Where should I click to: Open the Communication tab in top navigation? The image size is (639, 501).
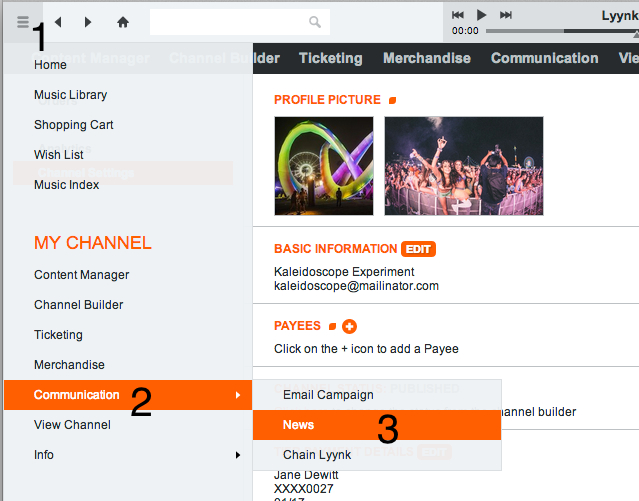pyautogui.click(x=544, y=58)
